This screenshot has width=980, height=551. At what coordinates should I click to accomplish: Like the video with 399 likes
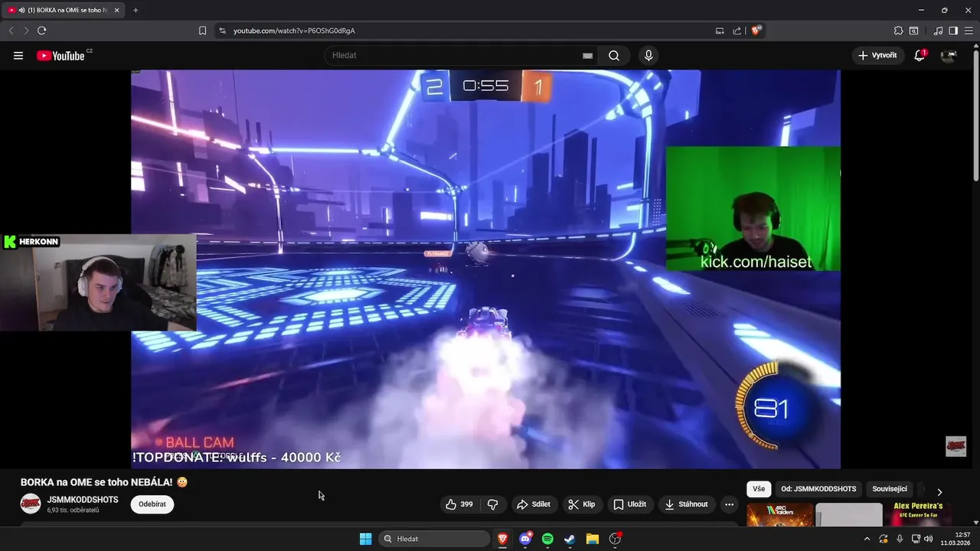[459, 504]
